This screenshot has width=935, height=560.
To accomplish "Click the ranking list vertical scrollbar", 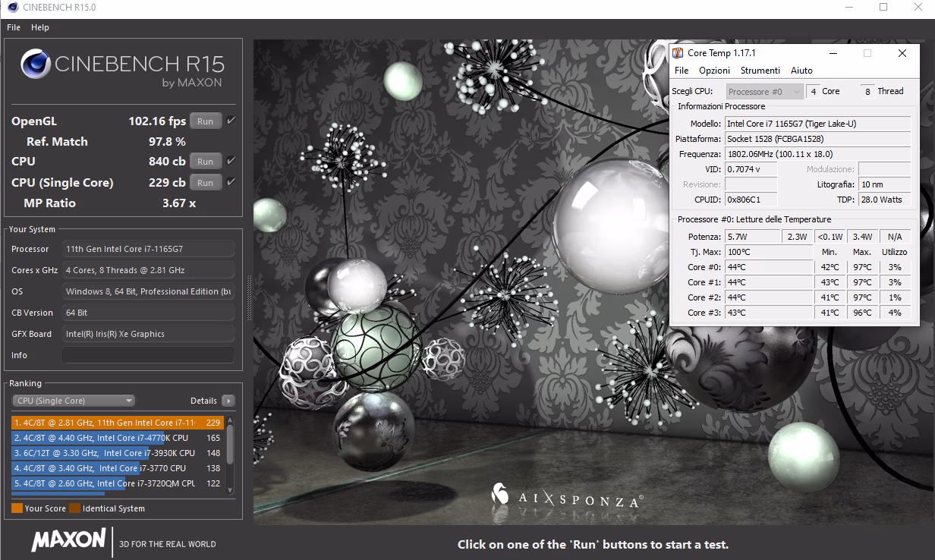I will [x=230, y=455].
